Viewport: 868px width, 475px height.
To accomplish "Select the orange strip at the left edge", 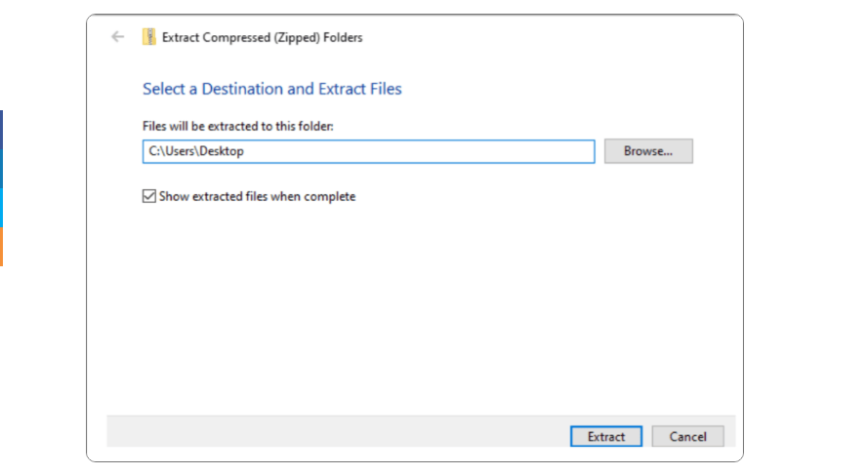I will tap(1, 247).
